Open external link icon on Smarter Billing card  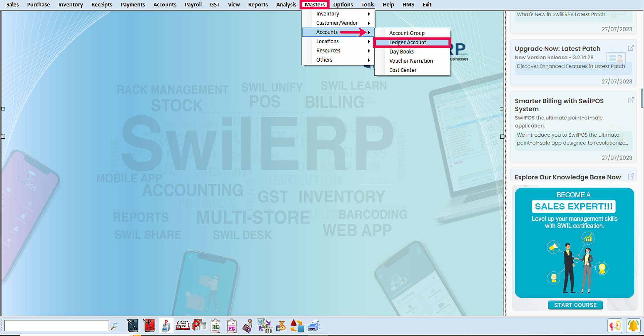(631, 100)
